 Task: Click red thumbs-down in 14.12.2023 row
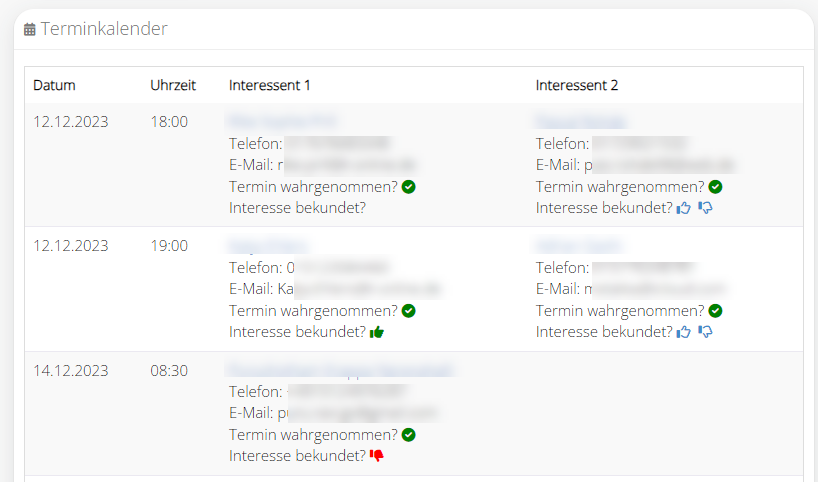(377, 455)
